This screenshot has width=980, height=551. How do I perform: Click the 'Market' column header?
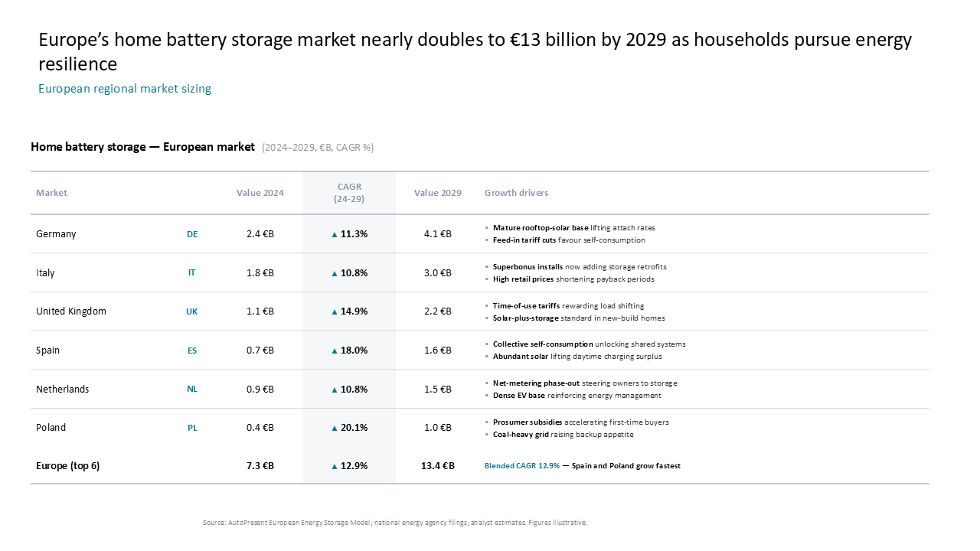tap(51, 193)
